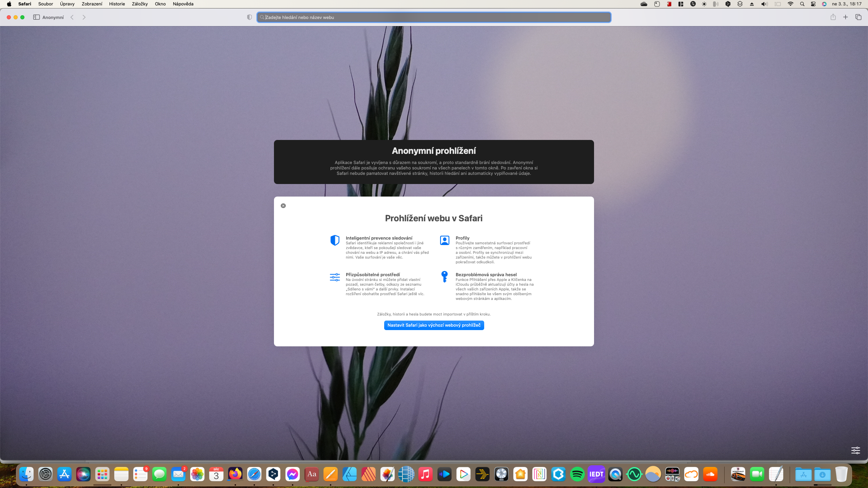868x488 pixels.
Task: Open the Nápověda menu
Action: (183, 4)
